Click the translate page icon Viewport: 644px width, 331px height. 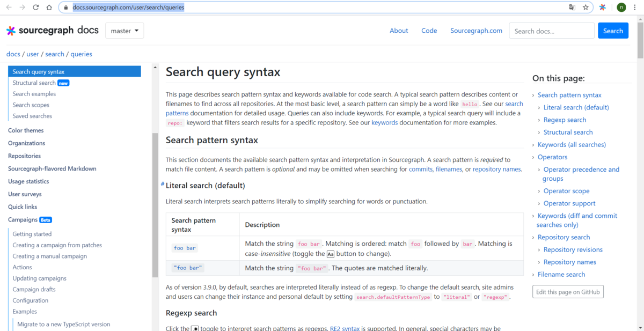coord(572,8)
